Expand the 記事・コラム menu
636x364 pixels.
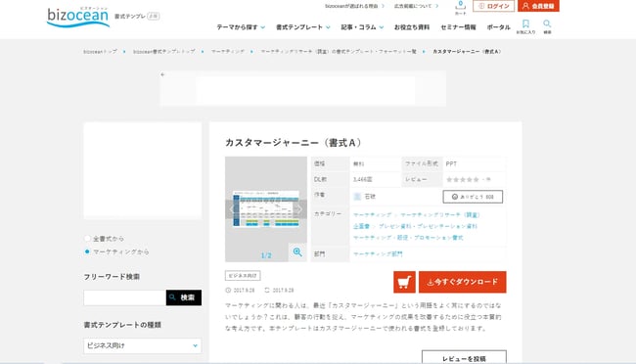pos(362,27)
